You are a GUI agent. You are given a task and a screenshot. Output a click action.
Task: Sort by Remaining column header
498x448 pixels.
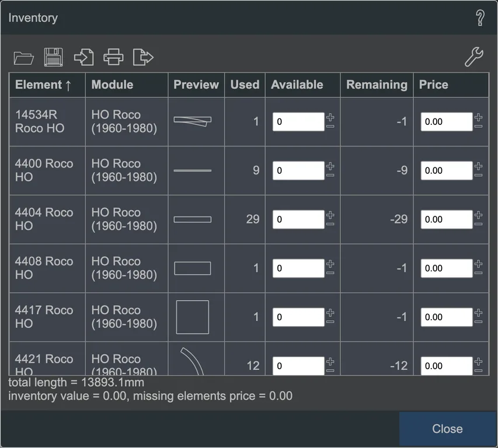377,85
